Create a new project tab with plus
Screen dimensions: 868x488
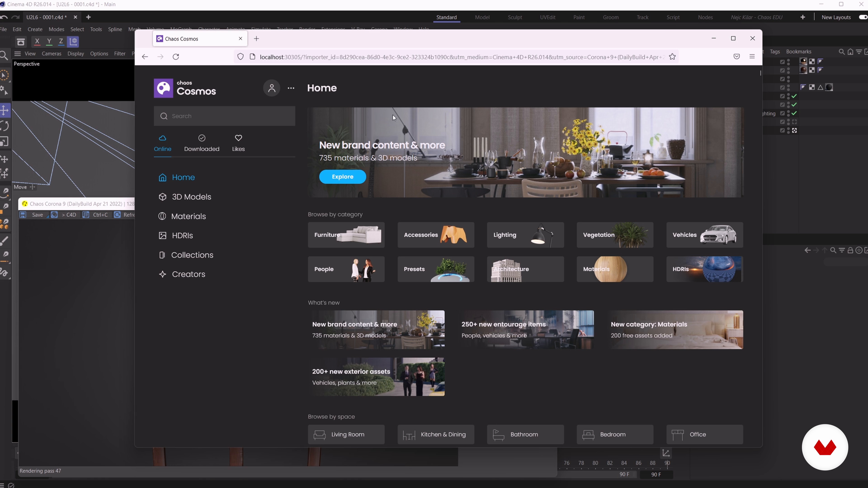tap(88, 17)
